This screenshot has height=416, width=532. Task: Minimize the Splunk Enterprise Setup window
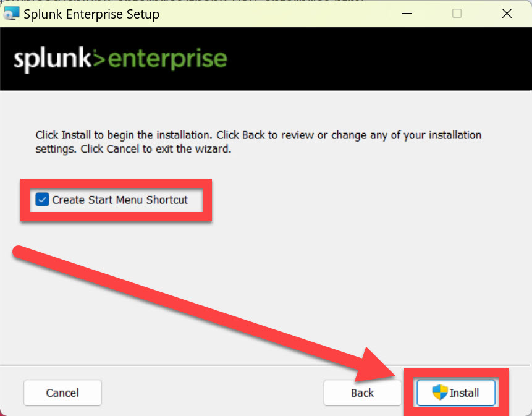click(x=407, y=13)
